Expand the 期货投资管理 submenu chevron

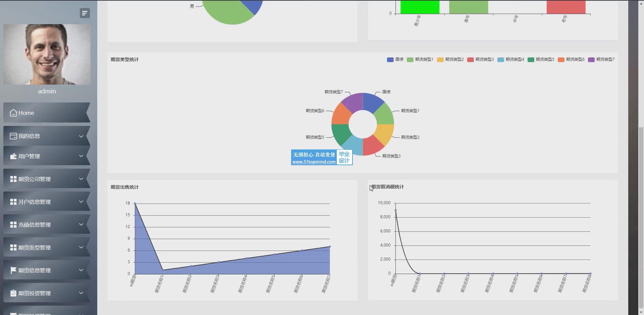tap(81, 293)
